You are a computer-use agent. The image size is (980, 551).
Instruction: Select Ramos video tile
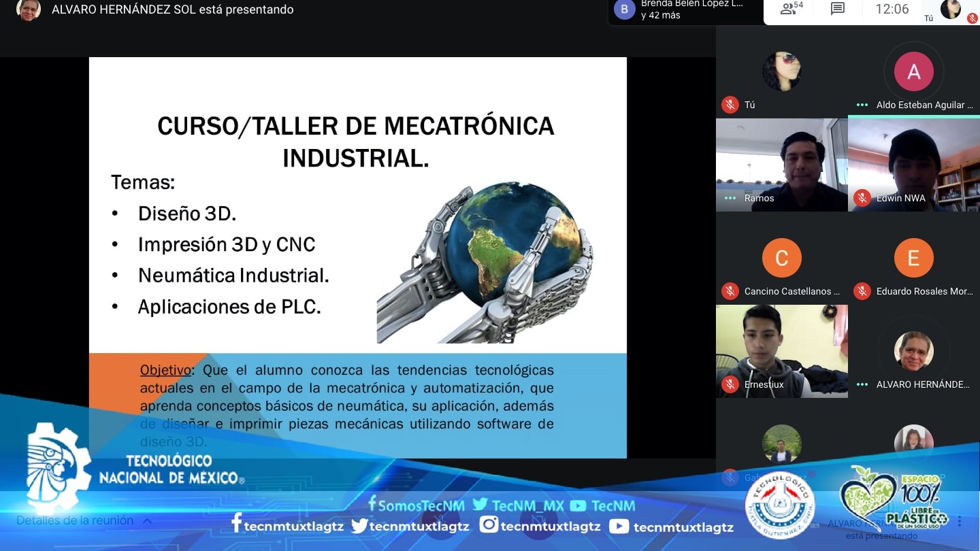782,165
